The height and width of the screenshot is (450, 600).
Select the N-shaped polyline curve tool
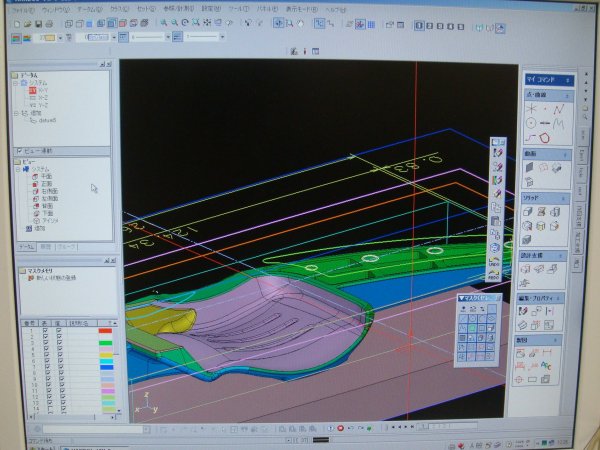click(x=559, y=109)
